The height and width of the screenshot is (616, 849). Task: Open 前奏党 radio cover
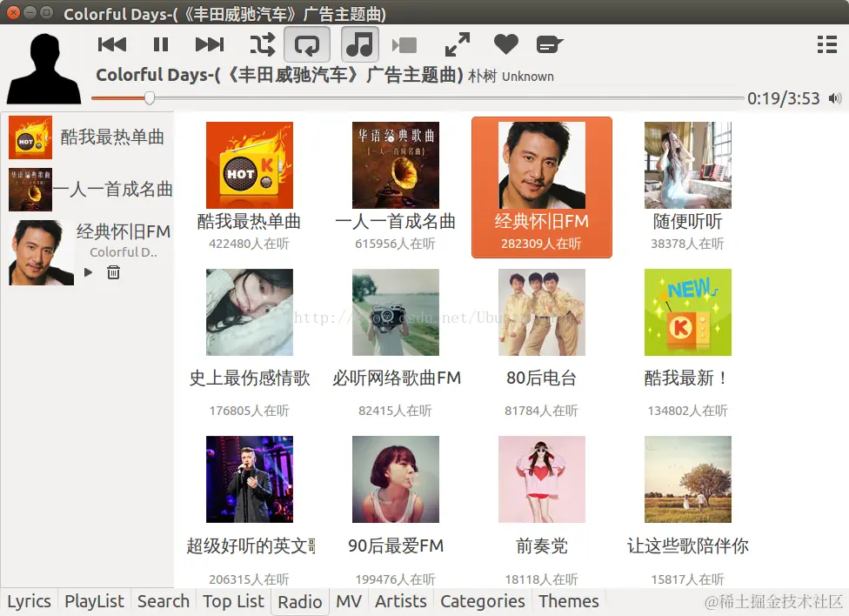541,479
